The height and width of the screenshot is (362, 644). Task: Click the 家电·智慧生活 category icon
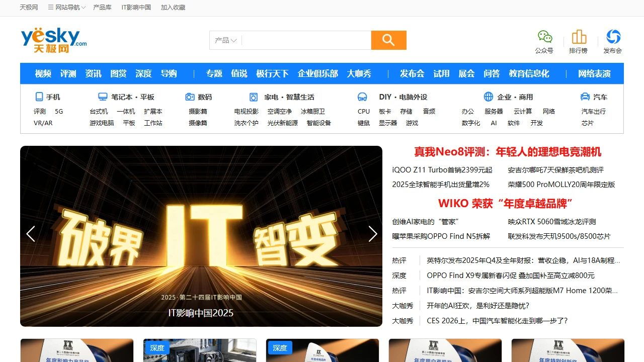coord(254,97)
